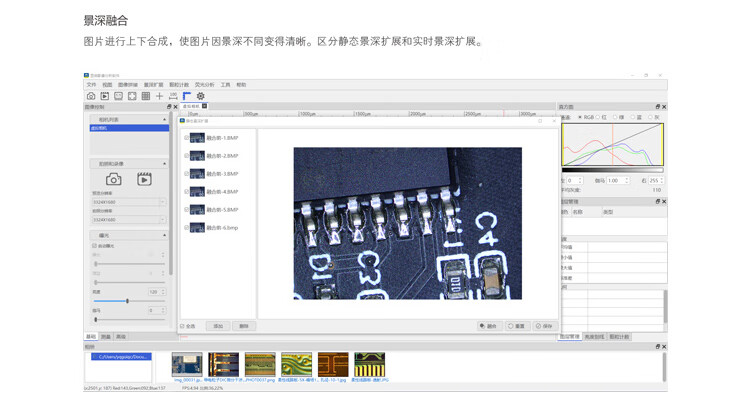Click the video record icon in the top toolbar
This screenshot has height=404, width=750.
coord(105,96)
